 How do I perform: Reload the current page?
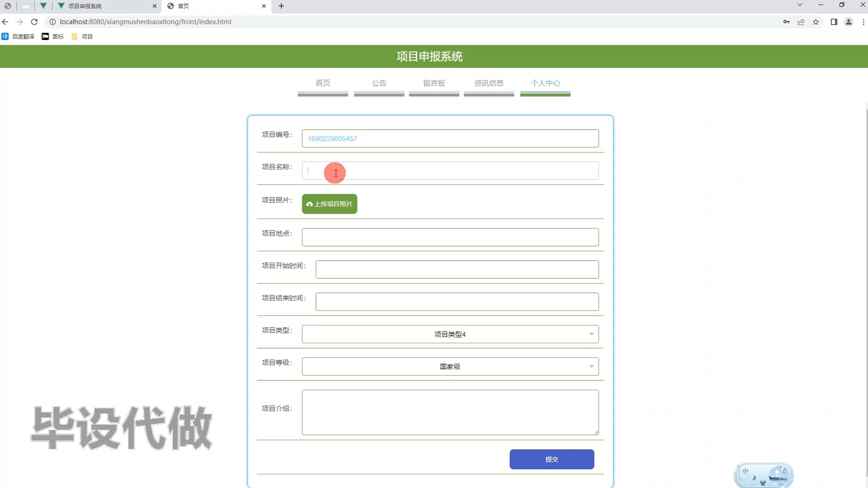34,22
